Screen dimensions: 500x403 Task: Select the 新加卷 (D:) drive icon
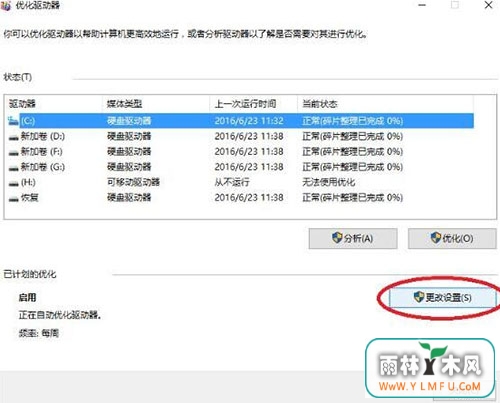13,137
